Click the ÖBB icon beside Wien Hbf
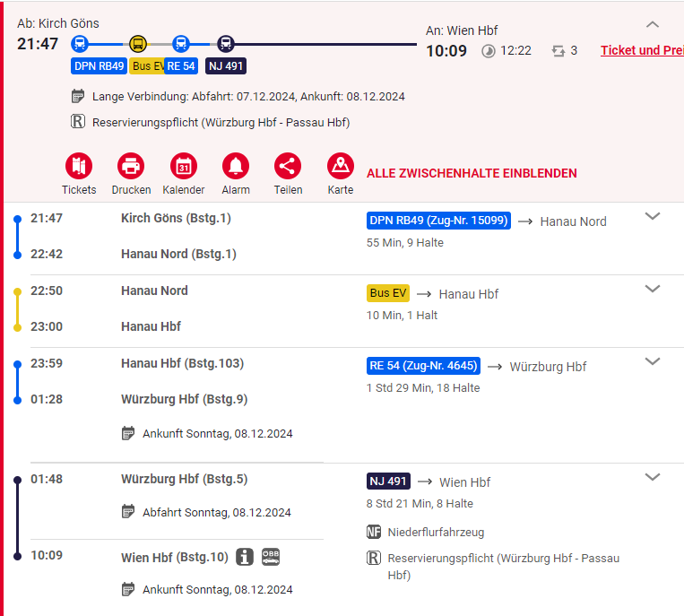 point(271,557)
